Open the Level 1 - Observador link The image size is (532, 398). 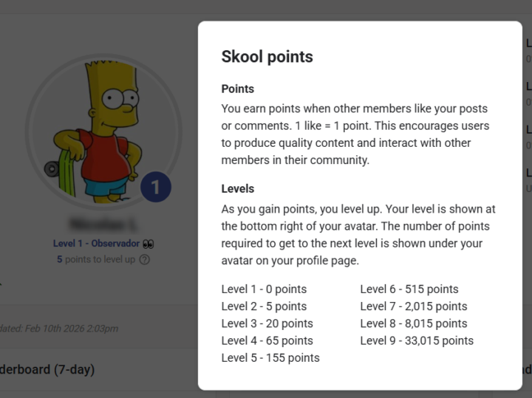coord(96,244)
